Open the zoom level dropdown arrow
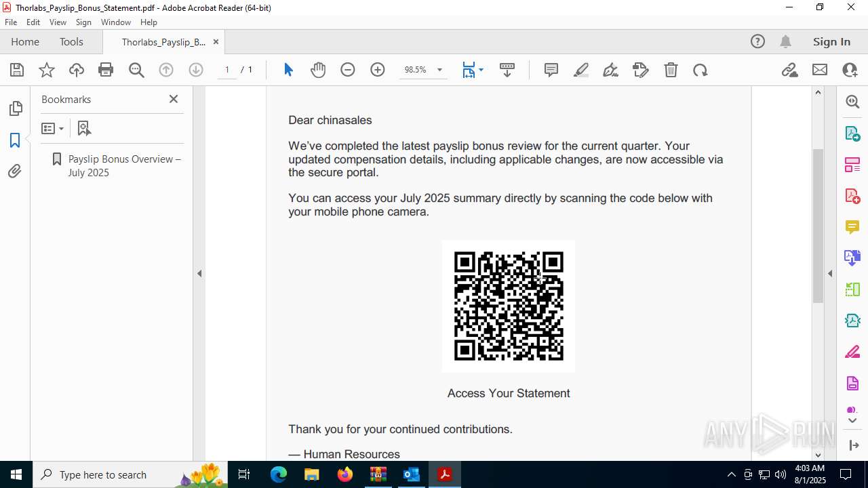This screenshot has width=868, height=488. (x=439, y=70)
